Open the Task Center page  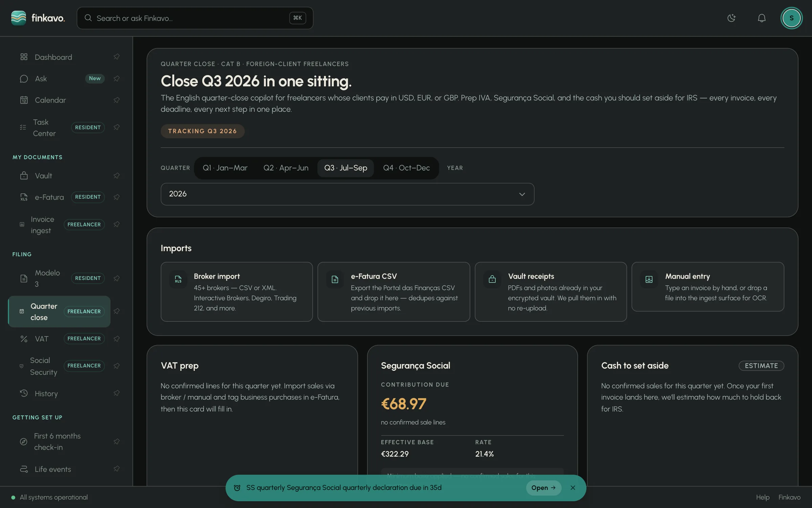pyautogui.click(x=59, y=127)
